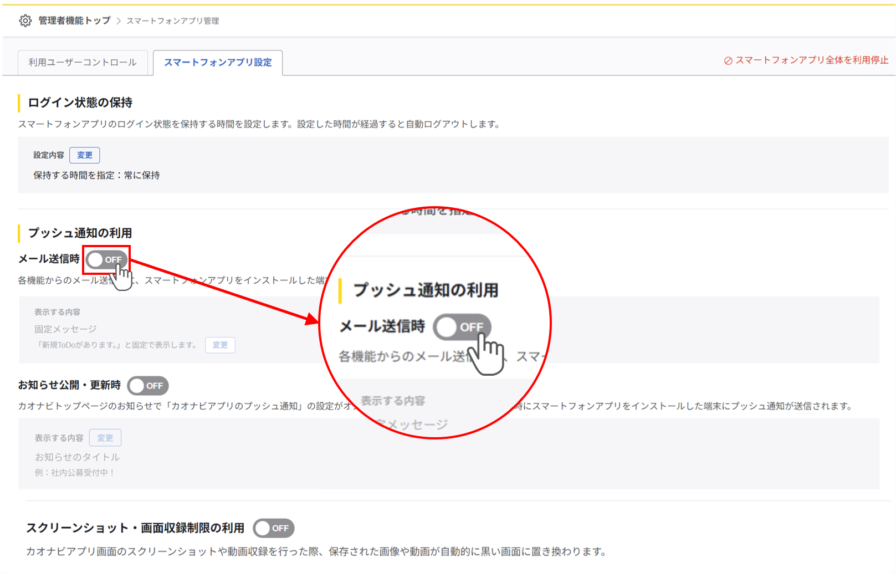Image resolution: width=896 pixels, height=588 pixels.
Task: Click 変更 beside the 固定メッセージ description
Action: (x=220, y=345)
